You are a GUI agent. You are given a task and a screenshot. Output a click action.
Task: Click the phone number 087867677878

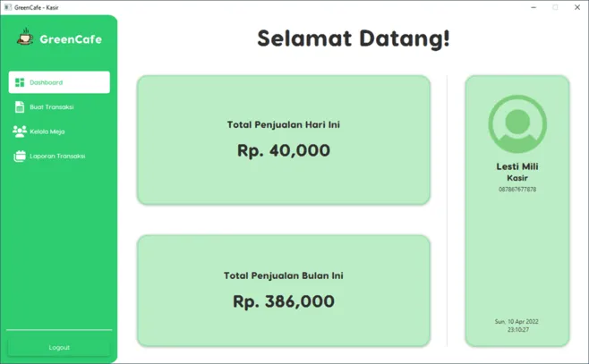(x=517, y=189)
